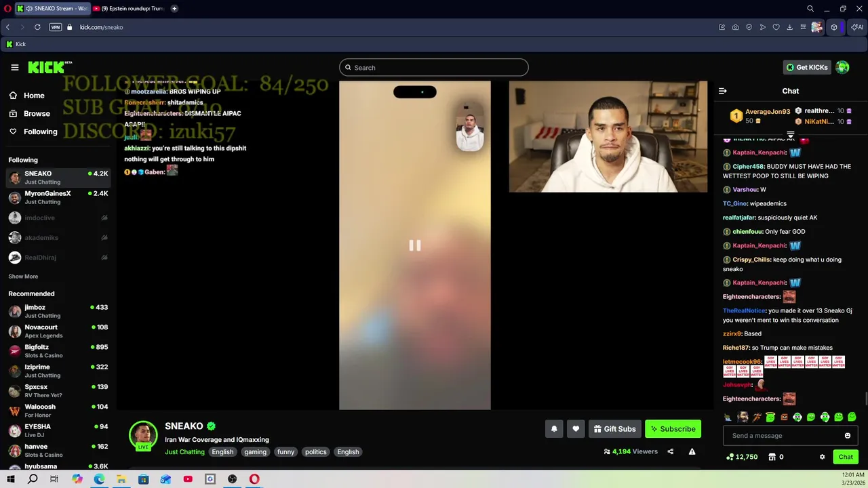Screen dimensions: 868x488
Task: Click the green Chat send button
Action: pyautogui.click(x=846, y=457)
